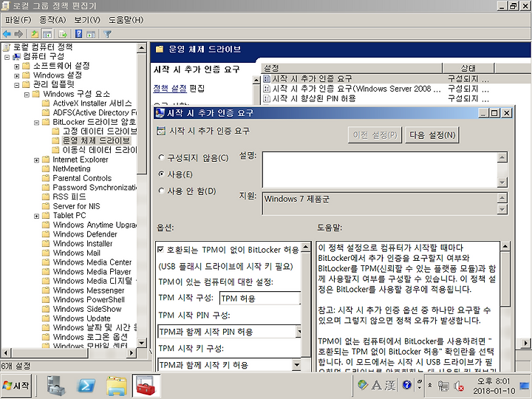Click the Forward arrow toolbar icon

[x=18, y=34]
